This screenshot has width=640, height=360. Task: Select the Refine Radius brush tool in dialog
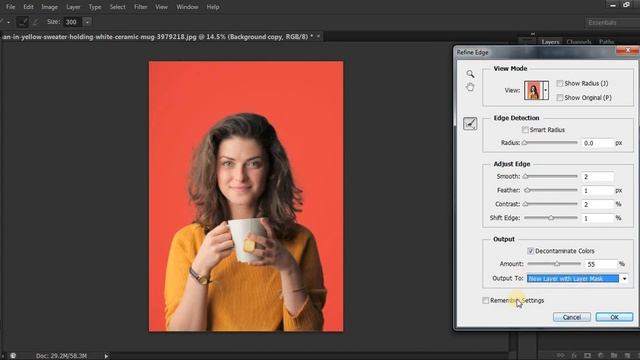[470, 124]
